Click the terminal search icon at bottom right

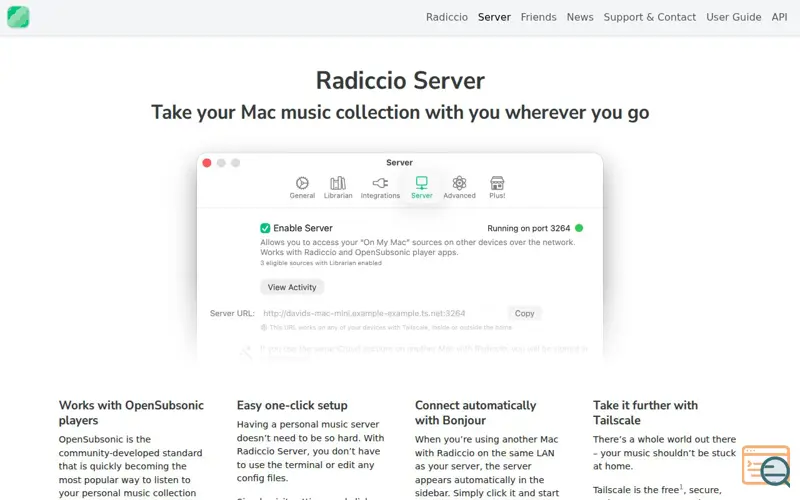coord(766,466)
